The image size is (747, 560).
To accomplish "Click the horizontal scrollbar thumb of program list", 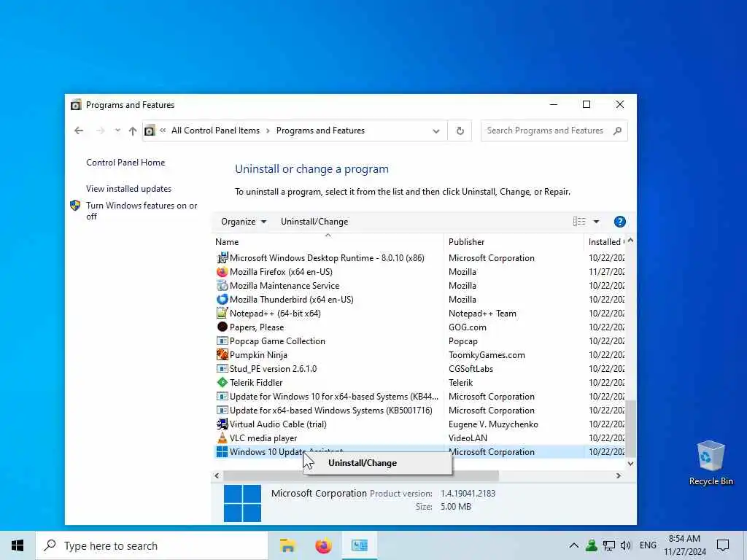I will click(360, 475).
